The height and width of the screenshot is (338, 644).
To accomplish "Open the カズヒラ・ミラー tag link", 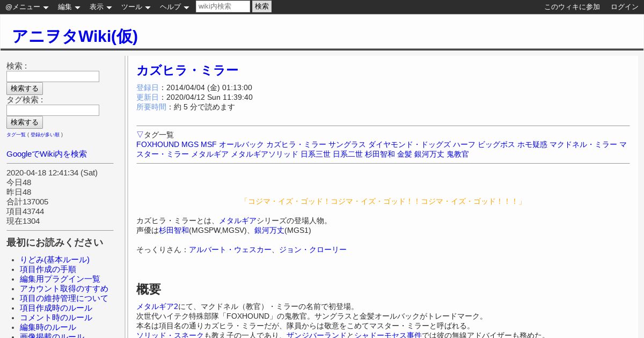I will pyautogui.click(x=296, y=144).
